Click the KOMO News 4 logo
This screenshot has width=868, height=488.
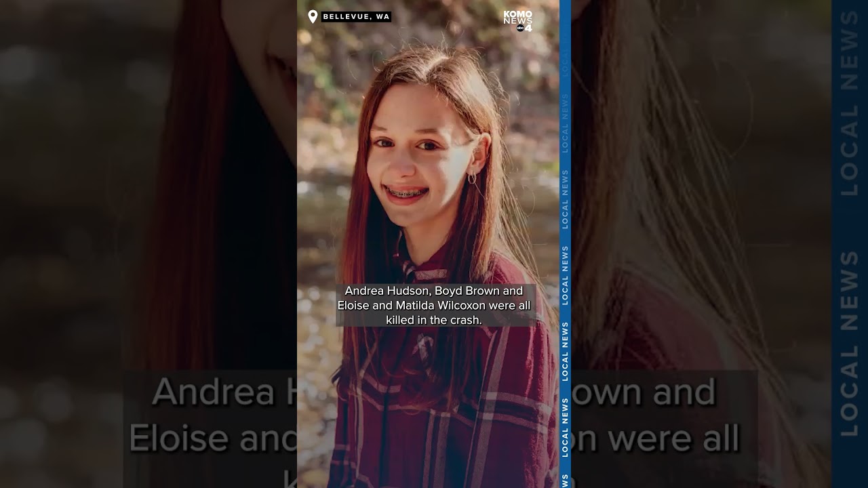(518, 21)
